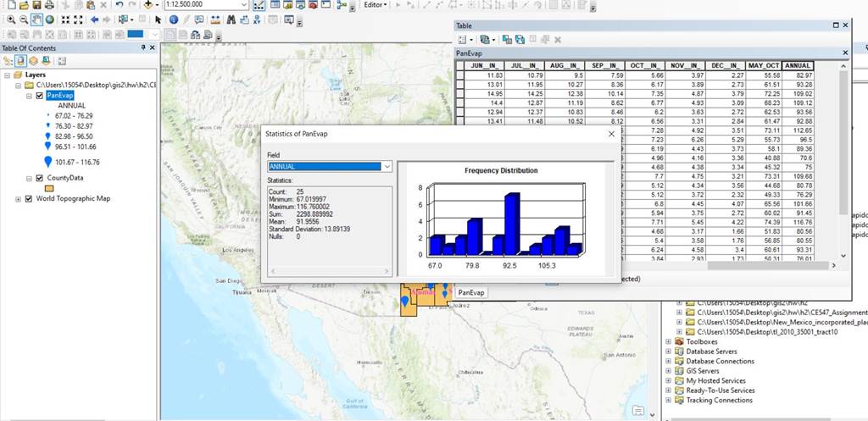Screen dimensions: 868x421
Task: Select the Measure ruler tool
Action: [x=215, y=19]
